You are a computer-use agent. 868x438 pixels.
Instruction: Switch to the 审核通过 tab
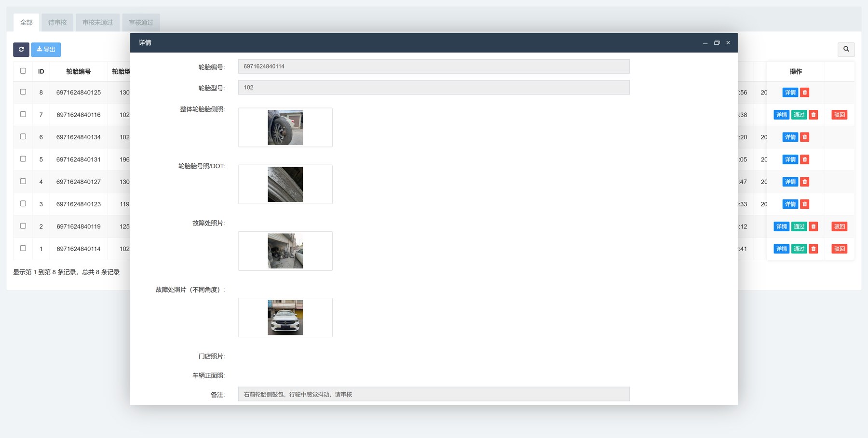(x=141, y=23)
